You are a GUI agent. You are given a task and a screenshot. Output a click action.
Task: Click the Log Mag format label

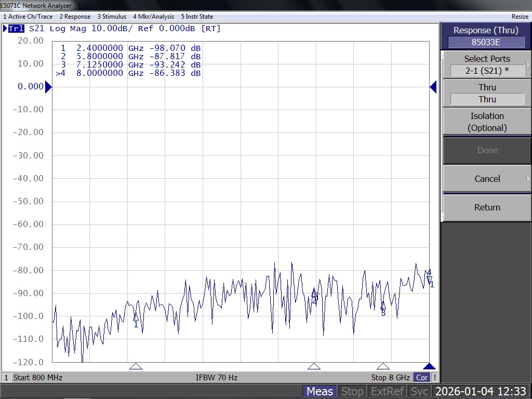[68, 29]
